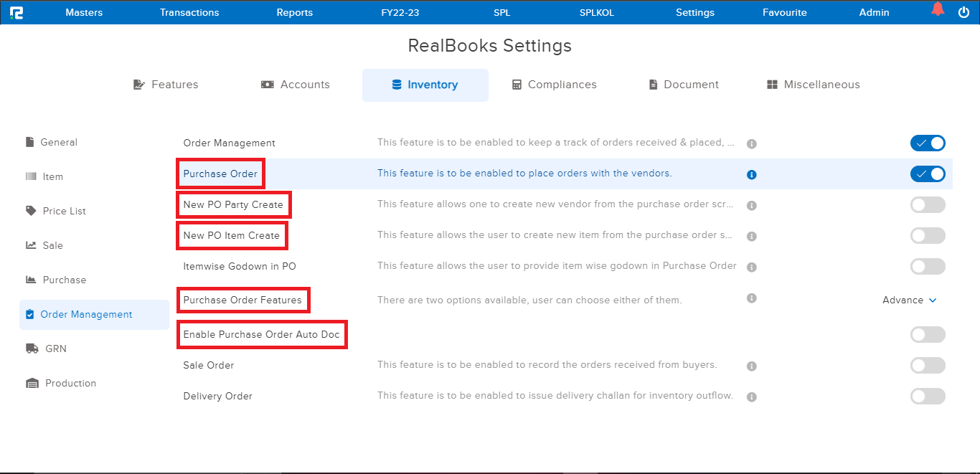Disable the Order Management toggle
Image resolution: width=980 pixels, height=474 pixels.
click(928, 143)
